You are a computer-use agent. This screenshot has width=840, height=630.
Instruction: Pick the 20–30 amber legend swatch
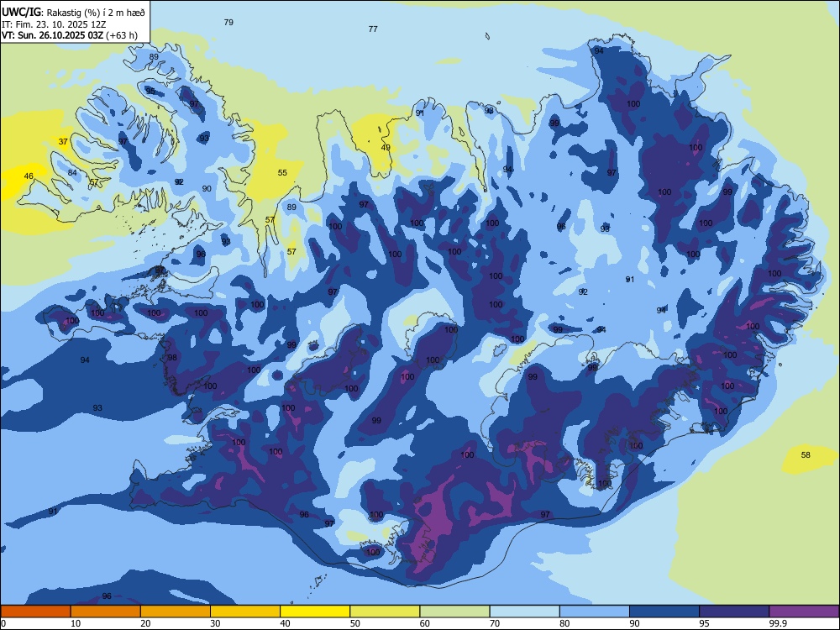pyautogui.click(x=176, y=612)
